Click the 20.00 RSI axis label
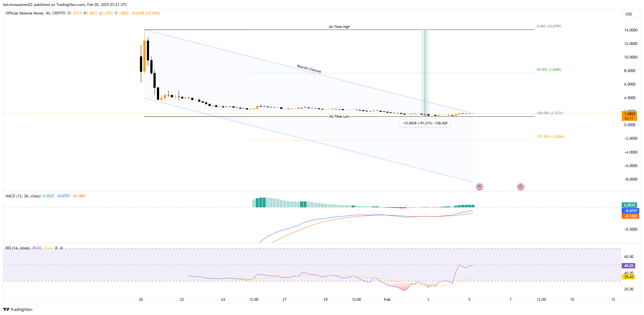The width and height of the screenshot is (644, 315). 629,289
